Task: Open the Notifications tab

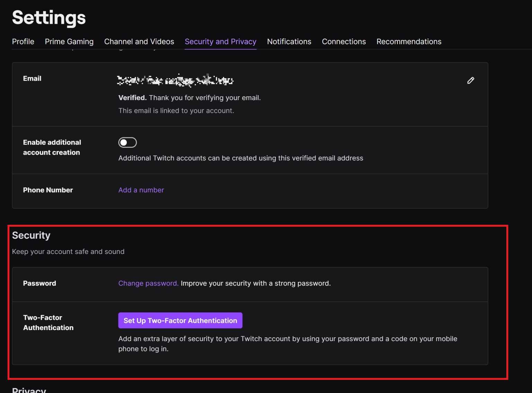Action: [x=289, y=42]
